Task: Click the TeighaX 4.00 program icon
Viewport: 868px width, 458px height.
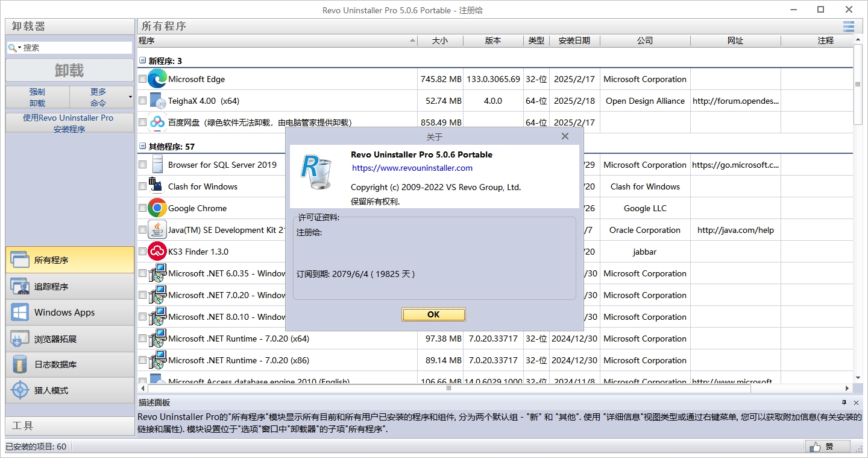Action: (x=157, y=101)
